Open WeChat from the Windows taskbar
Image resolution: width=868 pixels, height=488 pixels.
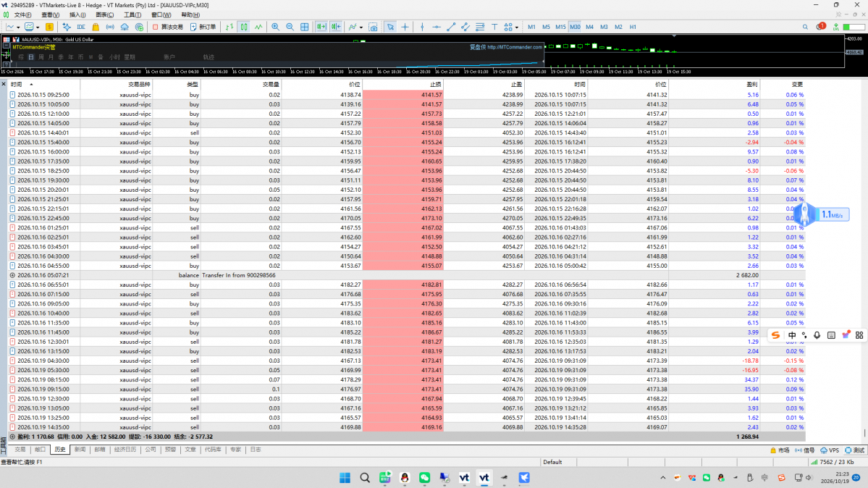pos(425,477)
